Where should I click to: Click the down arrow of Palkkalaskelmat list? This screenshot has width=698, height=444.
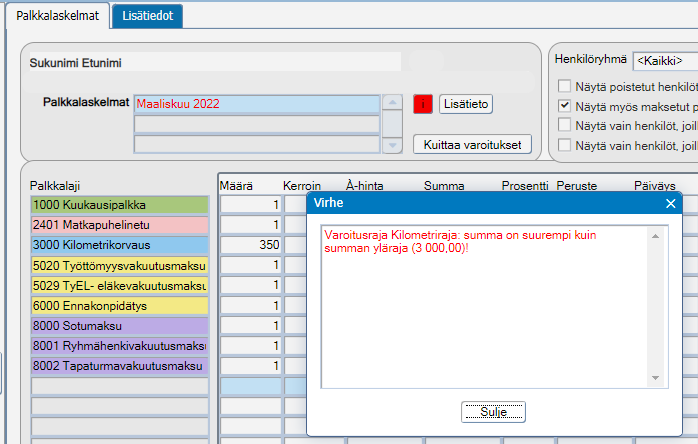pyautogui.click(x=392, y=145)
